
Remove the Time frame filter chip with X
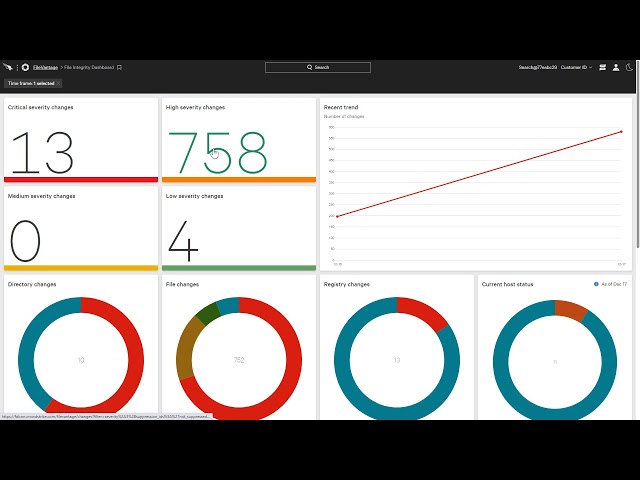(x=58, y=83)
